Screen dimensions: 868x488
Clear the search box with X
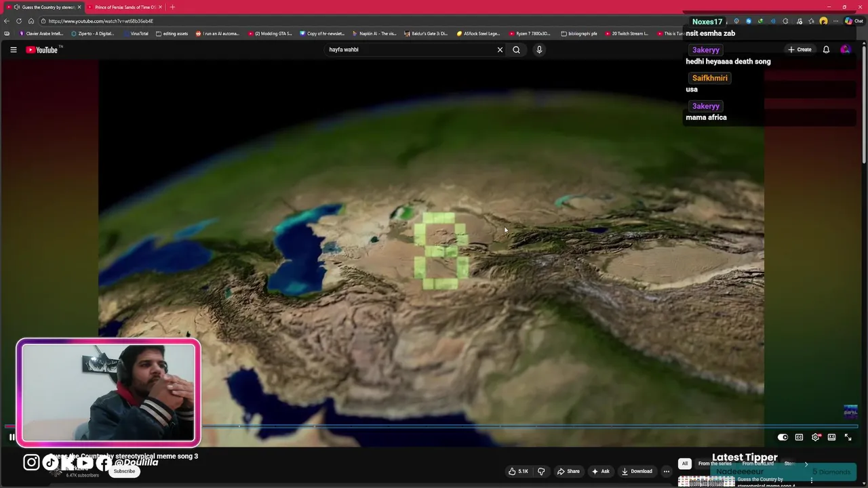click(x=500, y=49)
